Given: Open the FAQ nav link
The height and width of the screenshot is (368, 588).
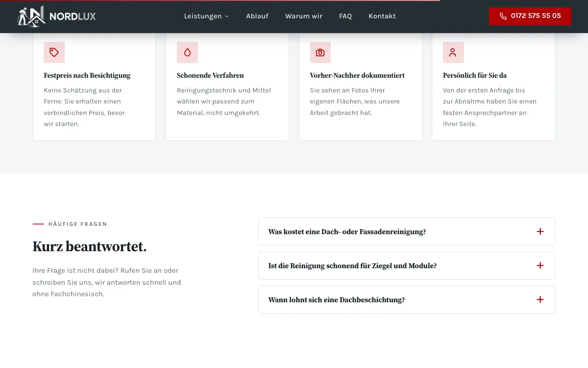Looking at the screenshot, I should coord(345,16).
